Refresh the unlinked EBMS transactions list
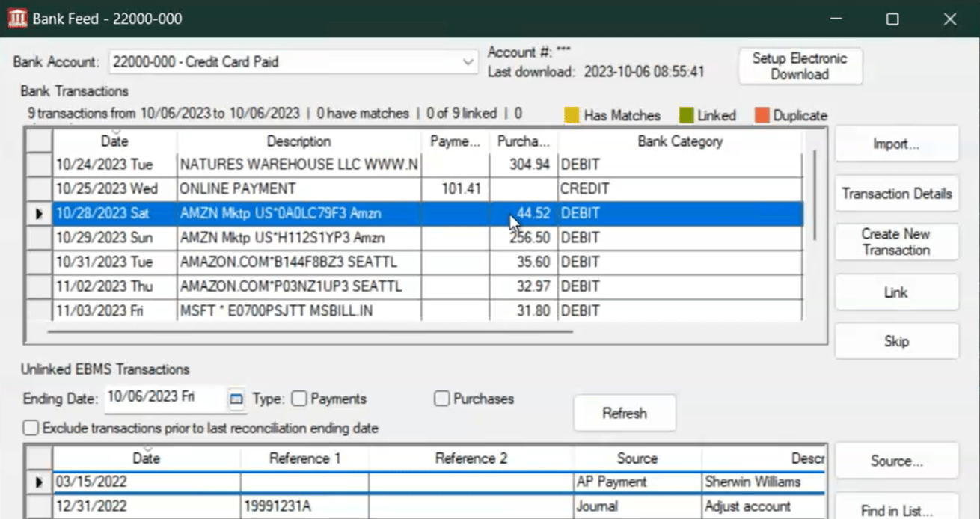The width and height of the screenshot is (980, 519). click(x=624, y=412)
